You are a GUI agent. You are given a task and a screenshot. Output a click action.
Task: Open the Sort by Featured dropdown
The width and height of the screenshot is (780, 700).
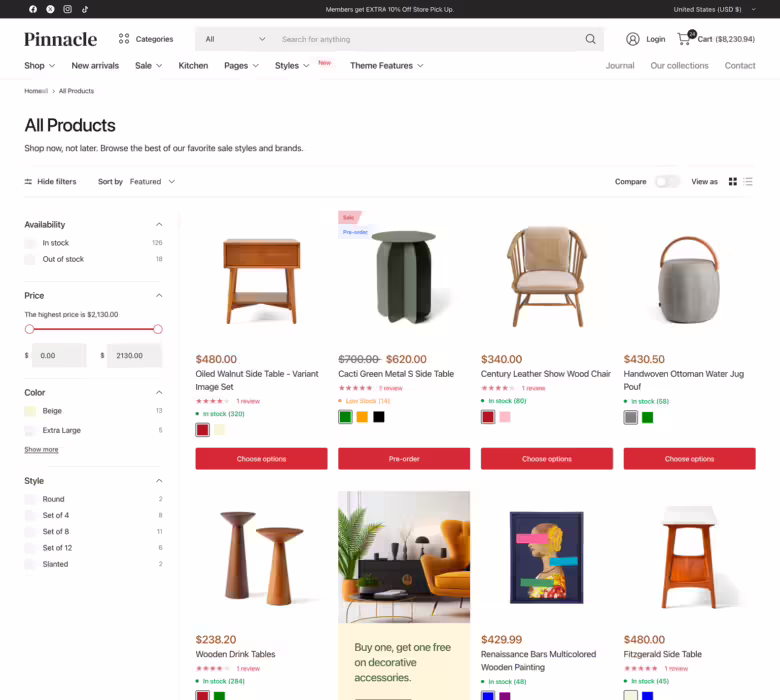coord(152,182)
